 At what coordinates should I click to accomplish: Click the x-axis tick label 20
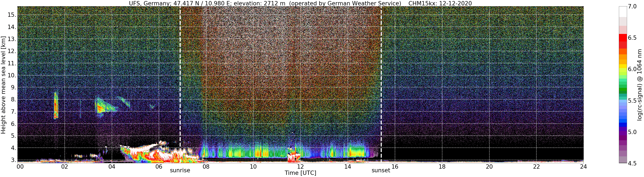489,166
